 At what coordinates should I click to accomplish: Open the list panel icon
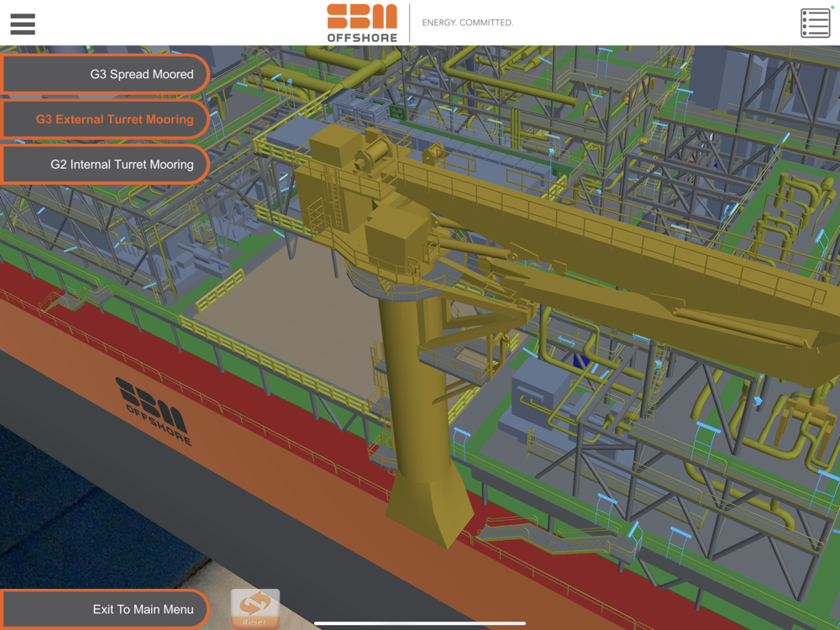tap(816, 23)
